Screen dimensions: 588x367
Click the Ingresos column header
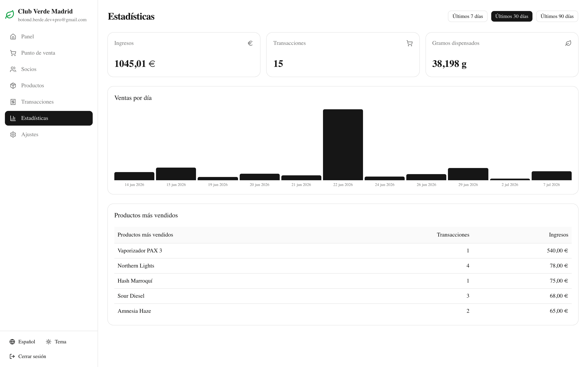pyautogui.click(x=558, y=235)
